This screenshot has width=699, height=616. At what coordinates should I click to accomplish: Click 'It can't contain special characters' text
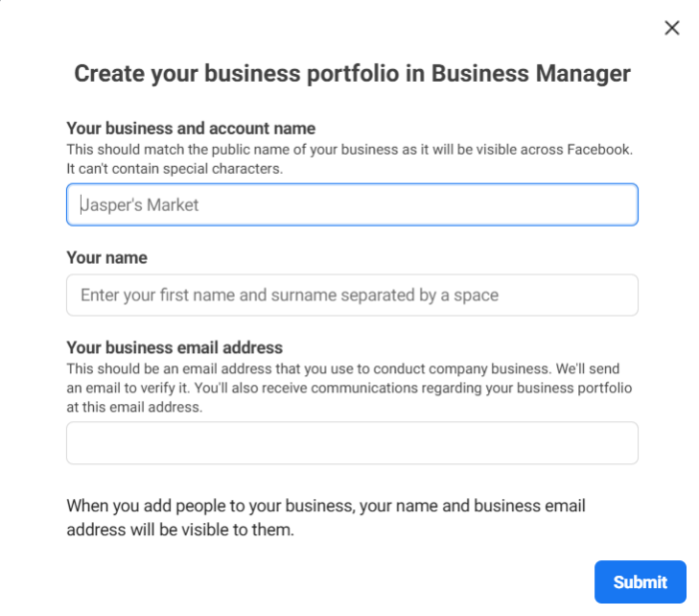175,169
